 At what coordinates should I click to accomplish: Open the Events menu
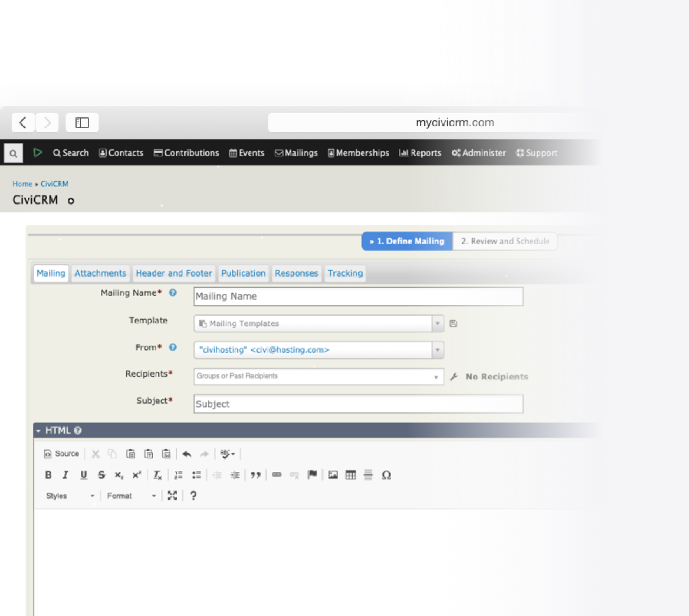tap(247, 153)
